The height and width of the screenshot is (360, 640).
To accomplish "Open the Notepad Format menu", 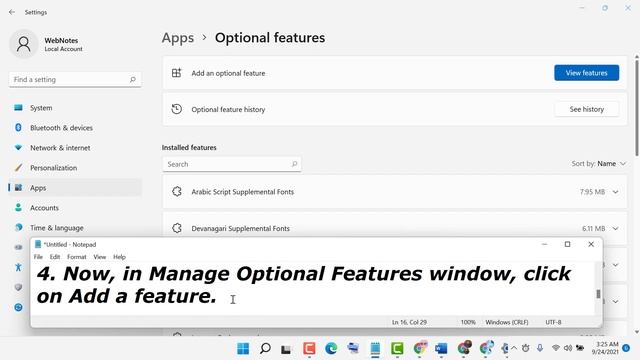I will click(77, 257).
